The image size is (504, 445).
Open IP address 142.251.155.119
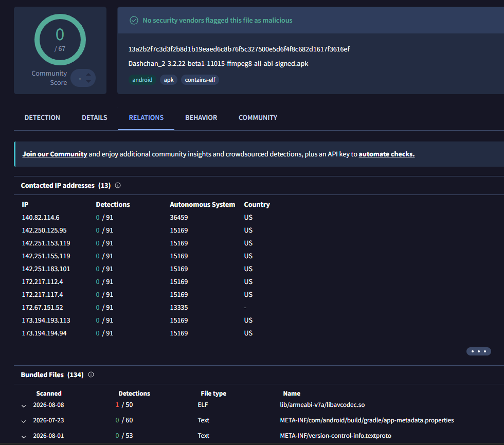46,256
